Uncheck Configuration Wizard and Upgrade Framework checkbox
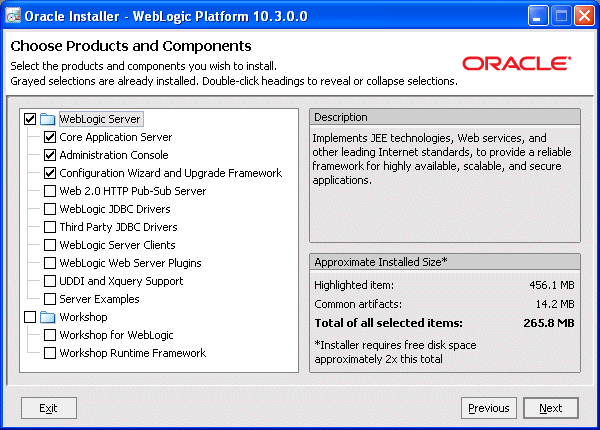The image size is (600, 430). 50,173
